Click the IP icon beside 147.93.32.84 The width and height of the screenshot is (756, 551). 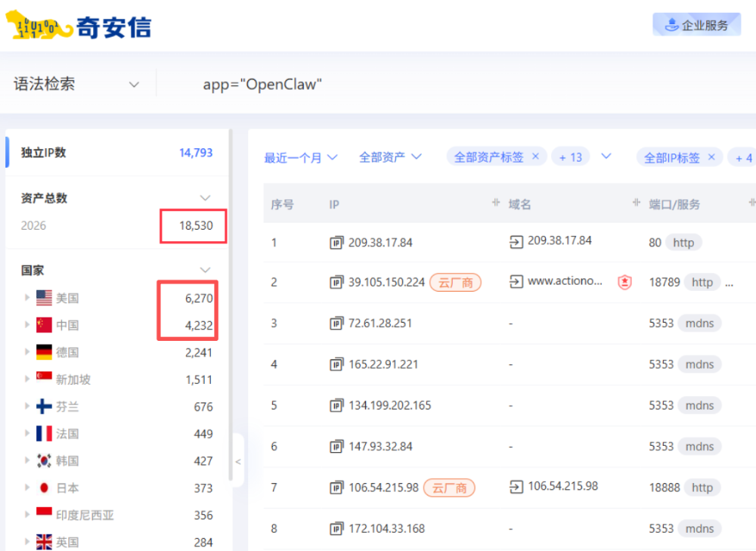[337, 446]
